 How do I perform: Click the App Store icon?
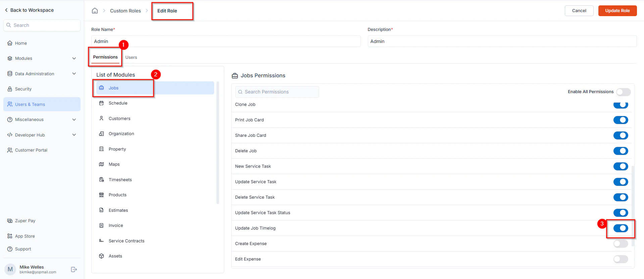10,236
